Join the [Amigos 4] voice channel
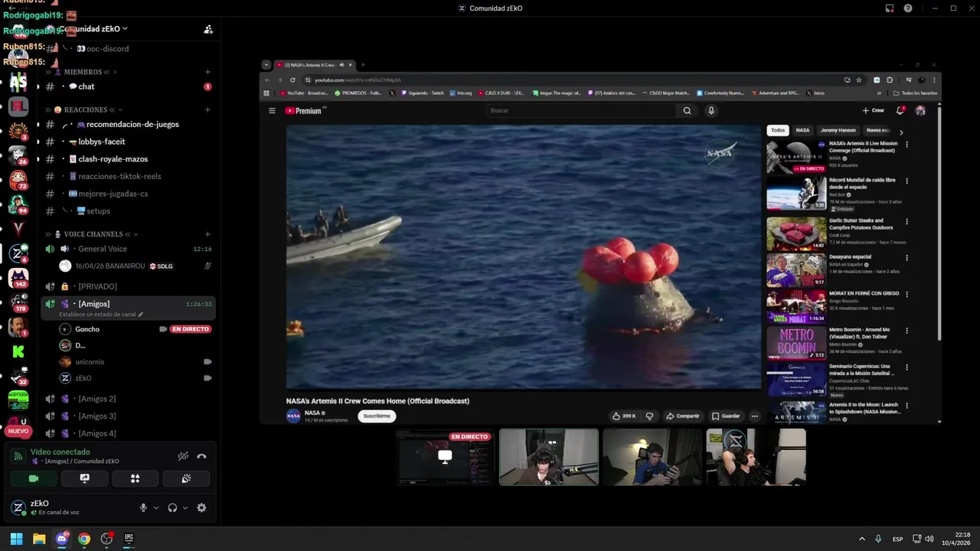 click(x=127, y=433)
